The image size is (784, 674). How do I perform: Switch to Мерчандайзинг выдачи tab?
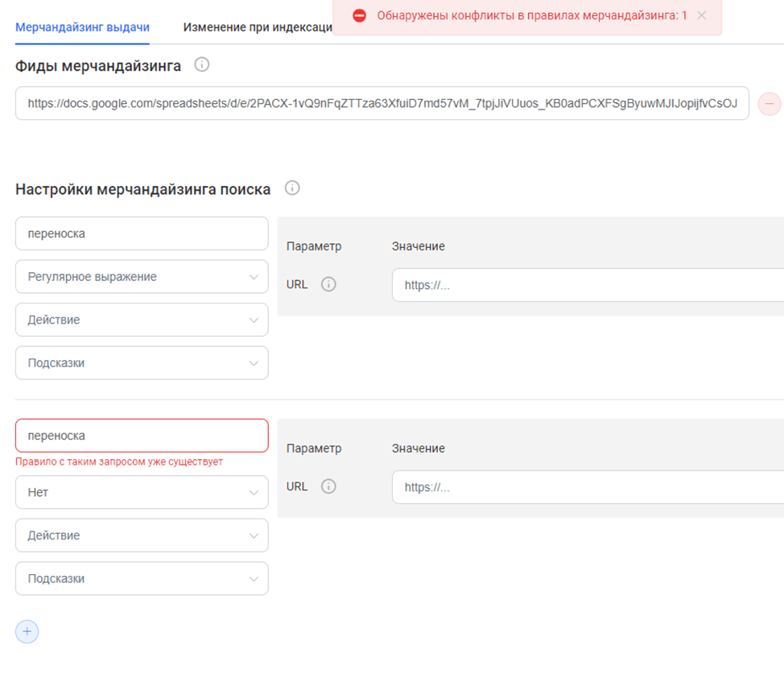pyautogui.click(x=82, y=27)
